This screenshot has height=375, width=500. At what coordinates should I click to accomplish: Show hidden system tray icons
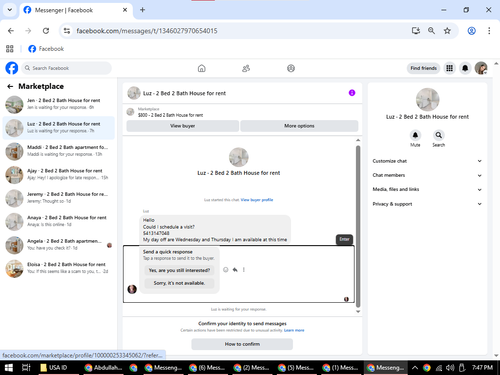pyautogui.click(x=415, y=368)
